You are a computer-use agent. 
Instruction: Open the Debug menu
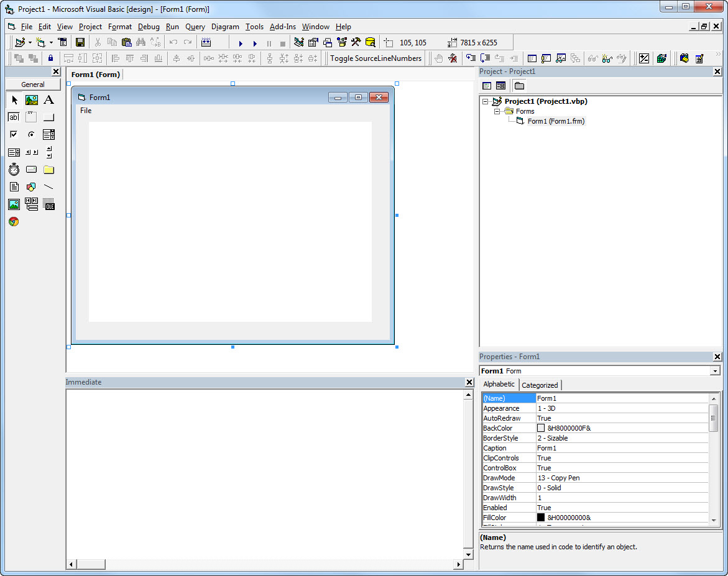[149, 27]
